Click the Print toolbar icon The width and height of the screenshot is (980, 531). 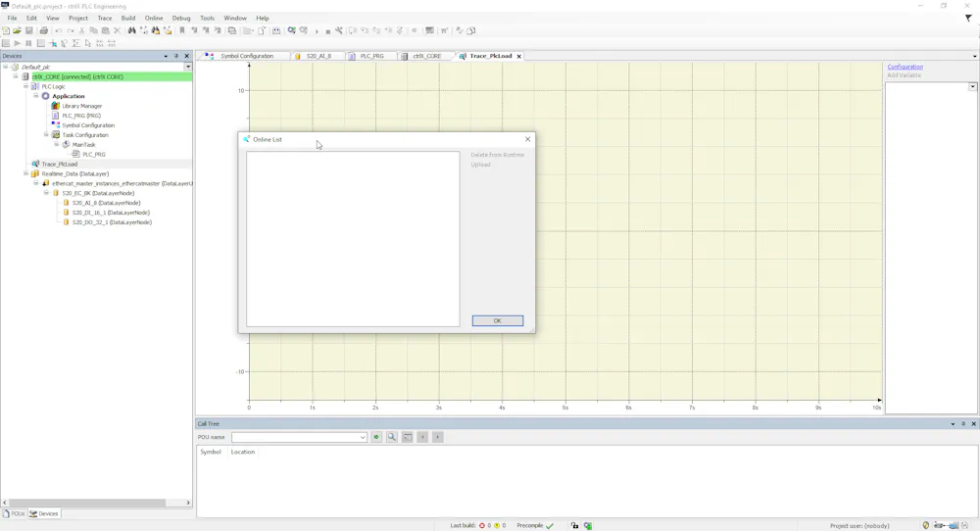coord(44,30)
